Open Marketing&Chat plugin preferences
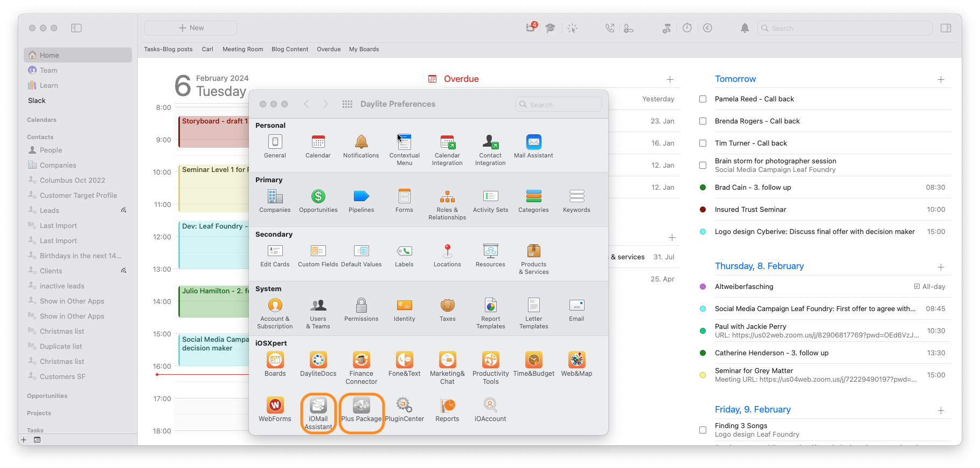The width and height of the screenshot is (980, 468). click(447, 360)
